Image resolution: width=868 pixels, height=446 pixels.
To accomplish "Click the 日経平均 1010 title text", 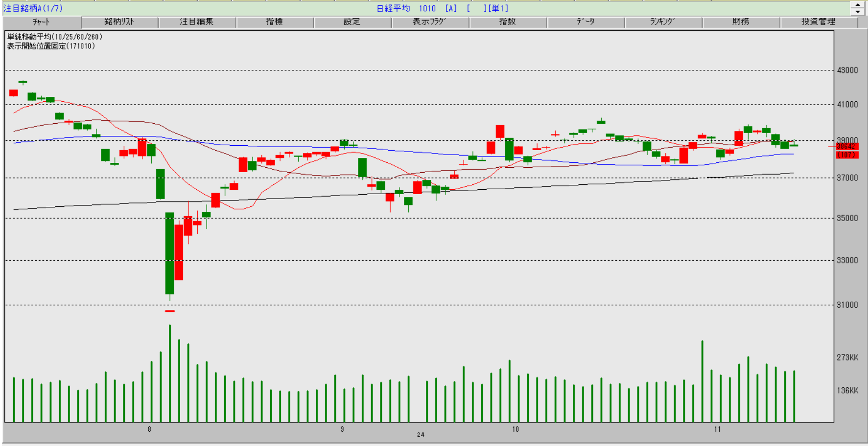I will point(406,8).
